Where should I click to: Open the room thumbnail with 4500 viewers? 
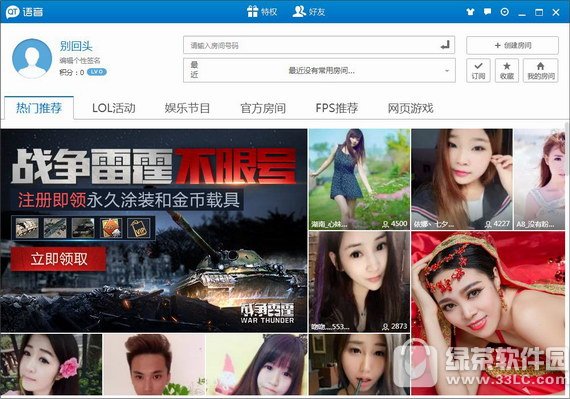359,179
